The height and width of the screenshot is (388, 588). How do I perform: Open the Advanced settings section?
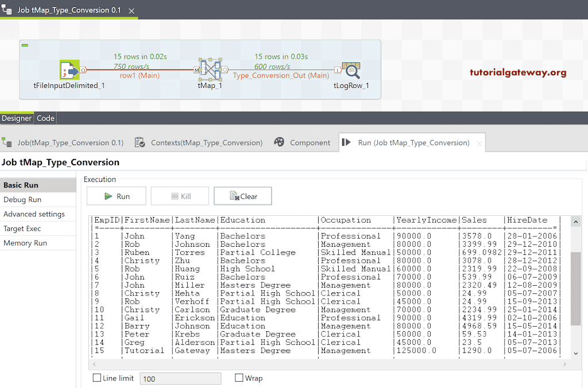coord(33,214)
